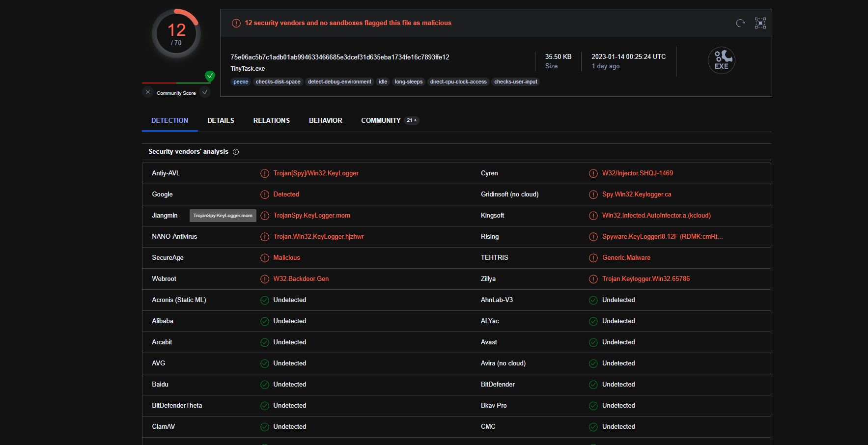Click warning icon in NANO-Antivirus row
This screenshot has width=868, height=445.
265,237
